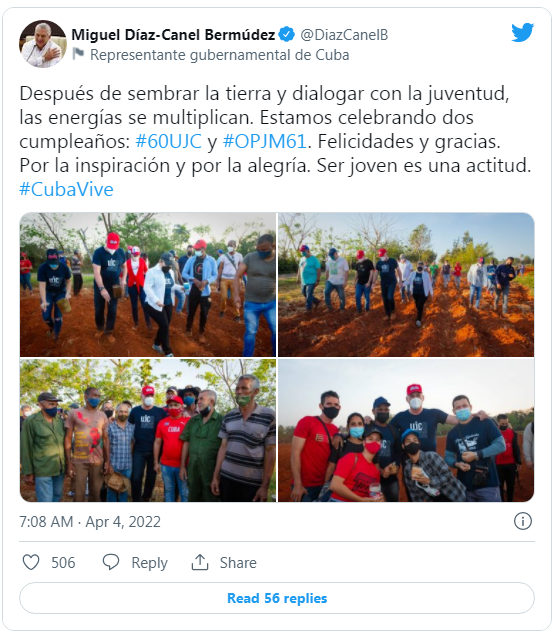This screenshot has height=641, width=557.
Task: Open the tweet info circle icon
Action: [x=523, y=521]
